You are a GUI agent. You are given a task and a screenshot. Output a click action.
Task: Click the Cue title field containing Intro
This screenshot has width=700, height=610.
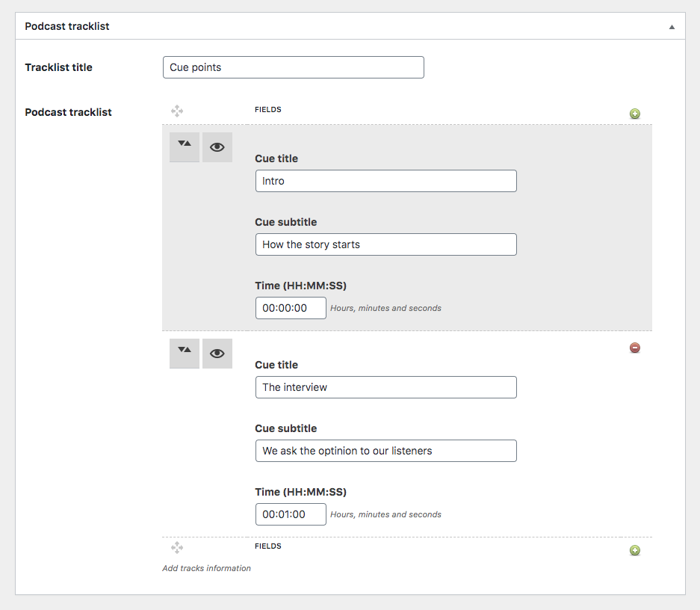point(386,181)
